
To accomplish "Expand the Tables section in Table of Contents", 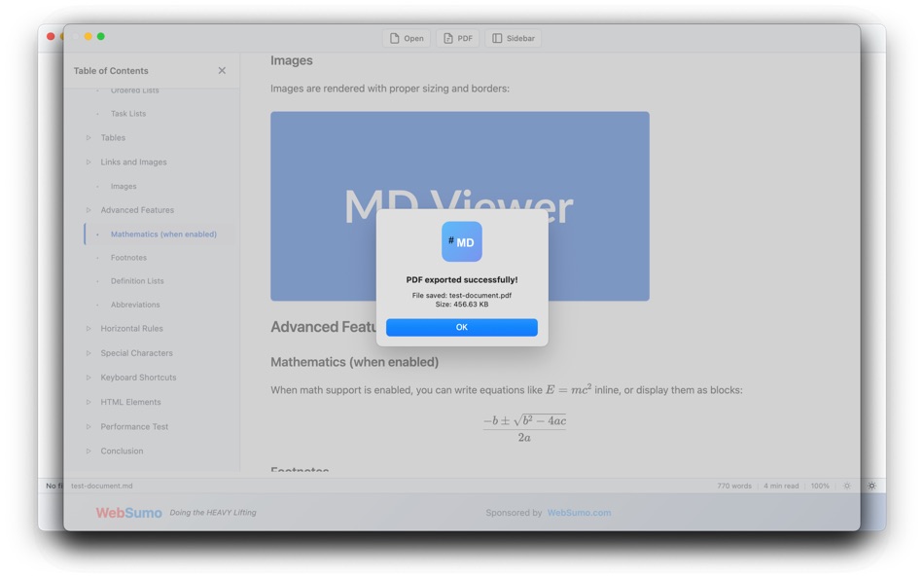I will [x=89, y=137].
